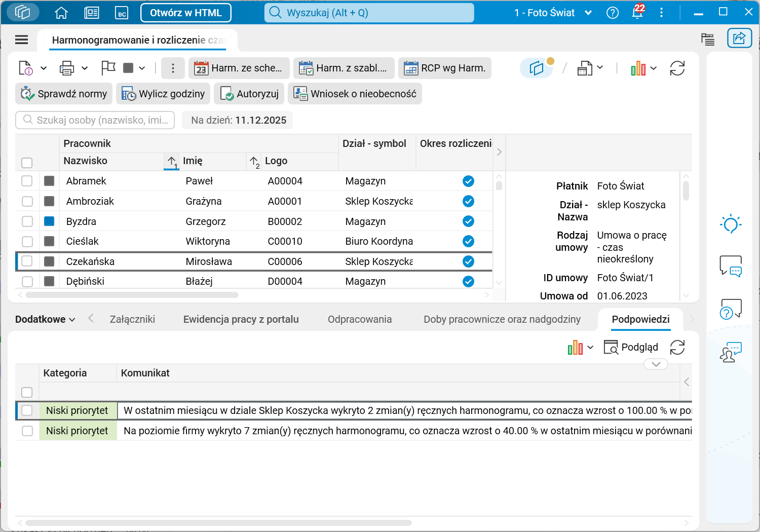Click the 'Szukaj osoby' search field
Screen dimensions: 760x532
click(95, 120)
